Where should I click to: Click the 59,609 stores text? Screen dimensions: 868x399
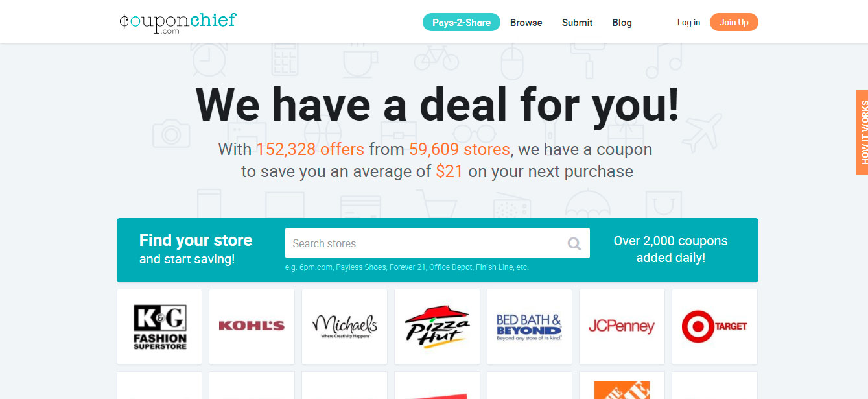coord(459,150)
